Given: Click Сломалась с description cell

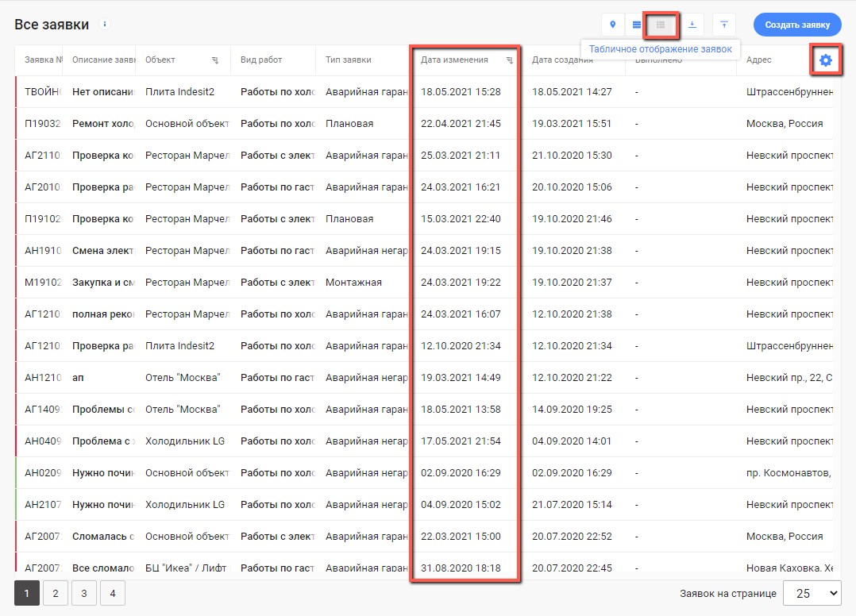Looking at the screenshot, I should pyautogui.click(x=103, y=537).
